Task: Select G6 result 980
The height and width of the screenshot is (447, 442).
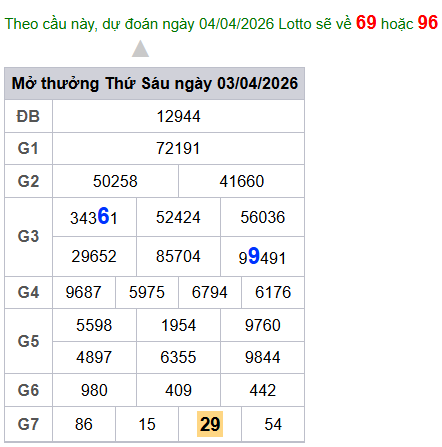Action: click(x=94, y=390)
